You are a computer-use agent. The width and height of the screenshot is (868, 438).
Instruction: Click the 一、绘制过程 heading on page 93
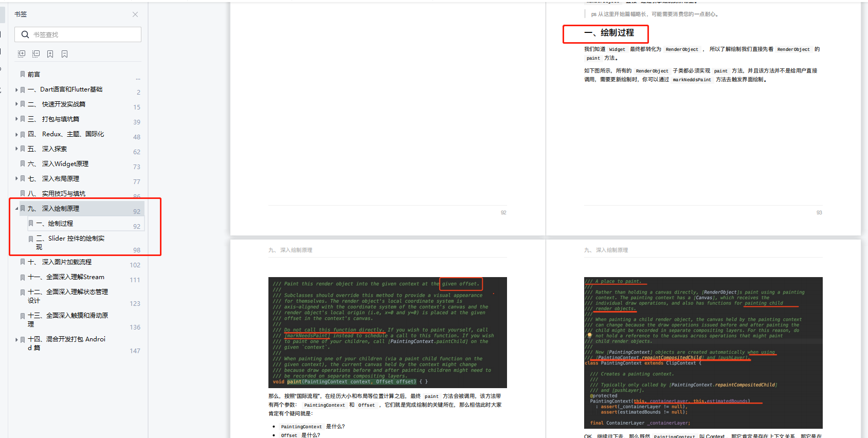click(609, 33)
